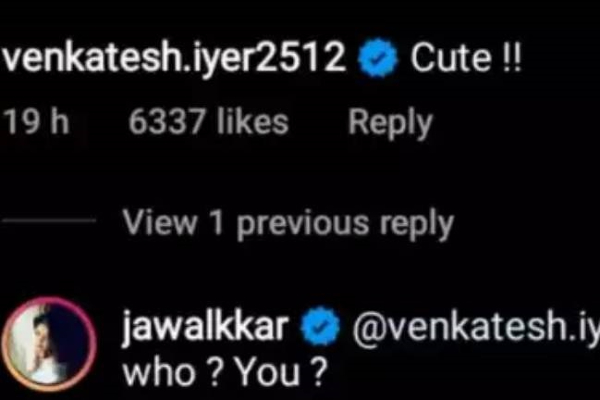600x400 pixels.
Task: Expand "View 1 previous reply"
Action: [x=288, y=224]
